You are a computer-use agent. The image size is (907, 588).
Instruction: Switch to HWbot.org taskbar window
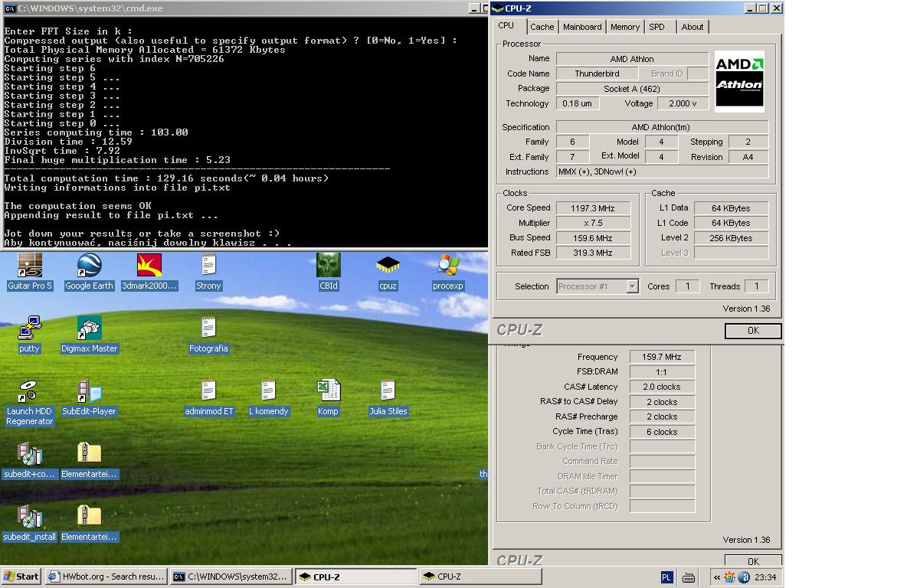(x=107, y=577)
